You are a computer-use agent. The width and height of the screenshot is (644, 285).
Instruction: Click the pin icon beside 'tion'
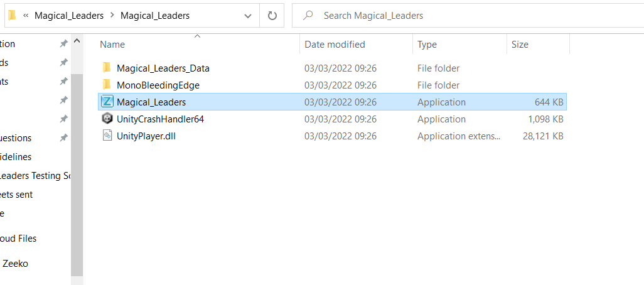pyautogui.click(x=63, y=43)
